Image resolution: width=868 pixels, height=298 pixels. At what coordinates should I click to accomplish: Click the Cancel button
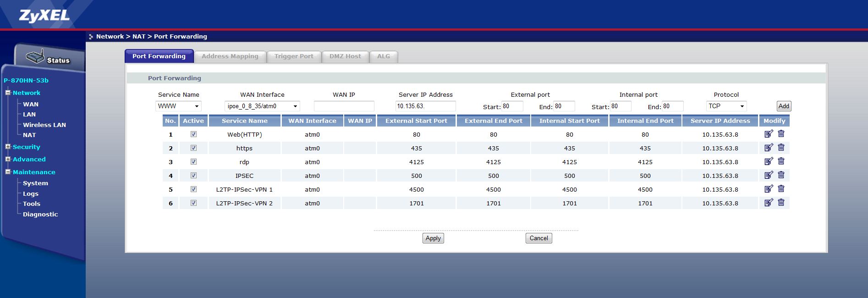[x=538, y=238]
